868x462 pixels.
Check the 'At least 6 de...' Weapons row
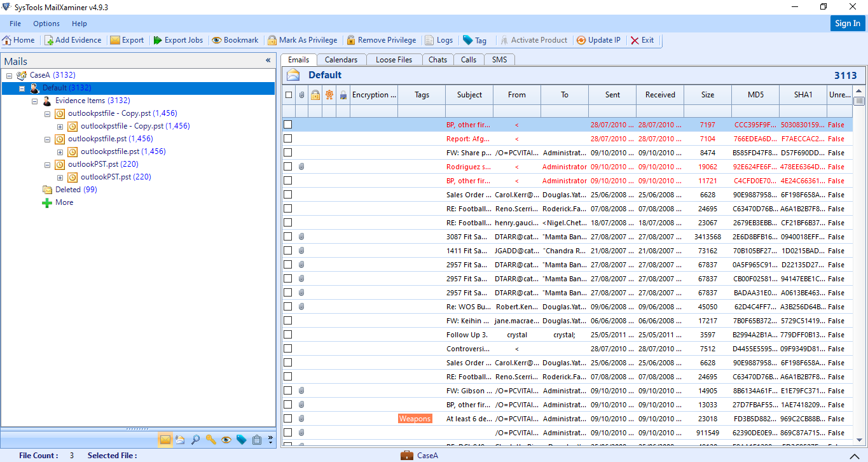click(288, 419)
